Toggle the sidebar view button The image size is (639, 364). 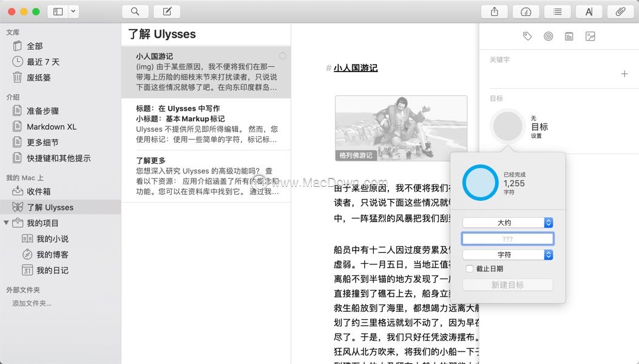pos(58,12)
